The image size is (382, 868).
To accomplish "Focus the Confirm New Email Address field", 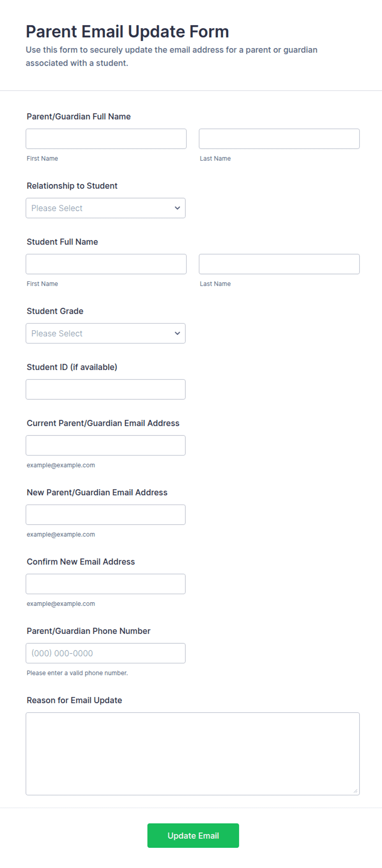I will click(106, 584).
